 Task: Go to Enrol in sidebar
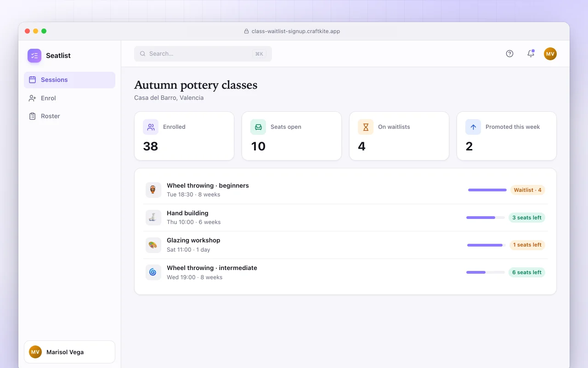(69, 98)
